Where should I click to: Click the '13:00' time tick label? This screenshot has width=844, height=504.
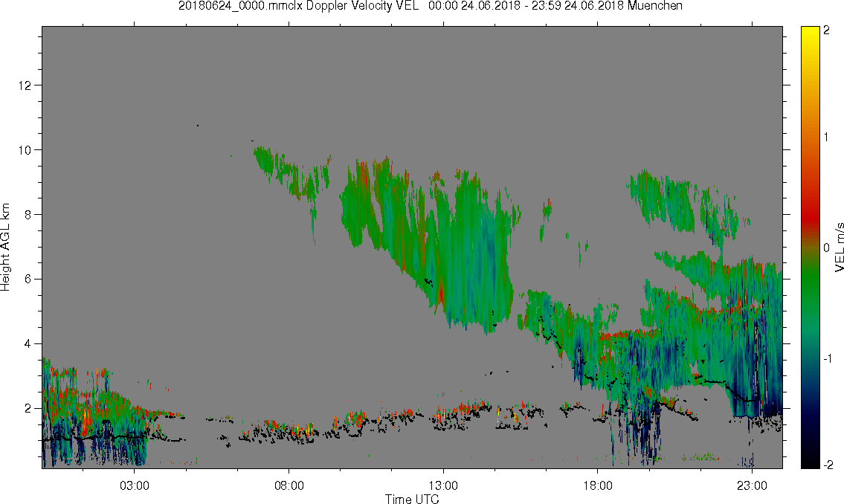point(443,485)
